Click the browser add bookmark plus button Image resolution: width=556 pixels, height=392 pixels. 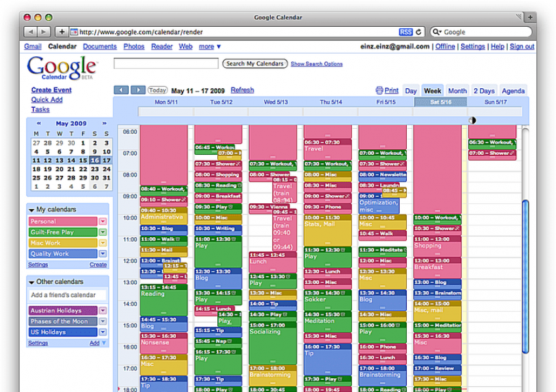[62, 31]
